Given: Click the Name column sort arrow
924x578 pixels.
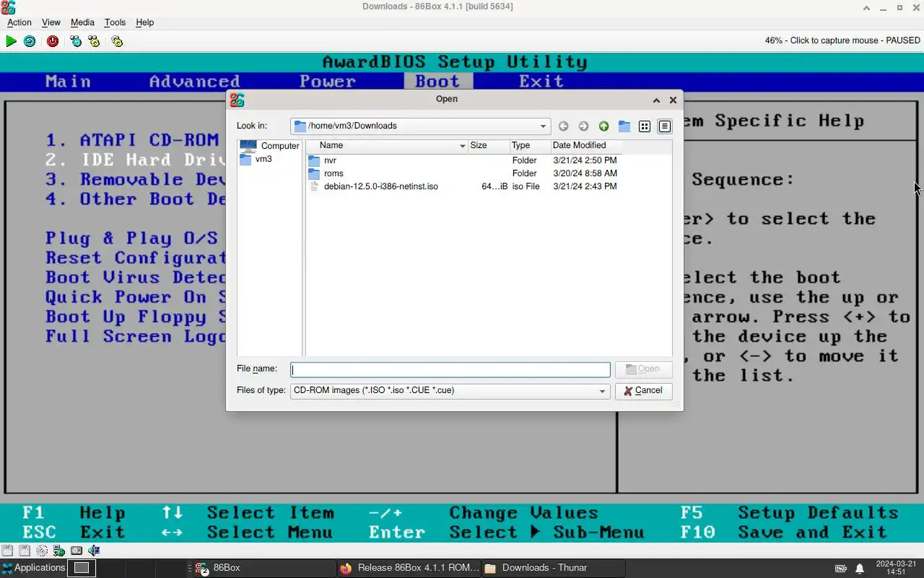Looking at the screenshot, I should [463, 146].
